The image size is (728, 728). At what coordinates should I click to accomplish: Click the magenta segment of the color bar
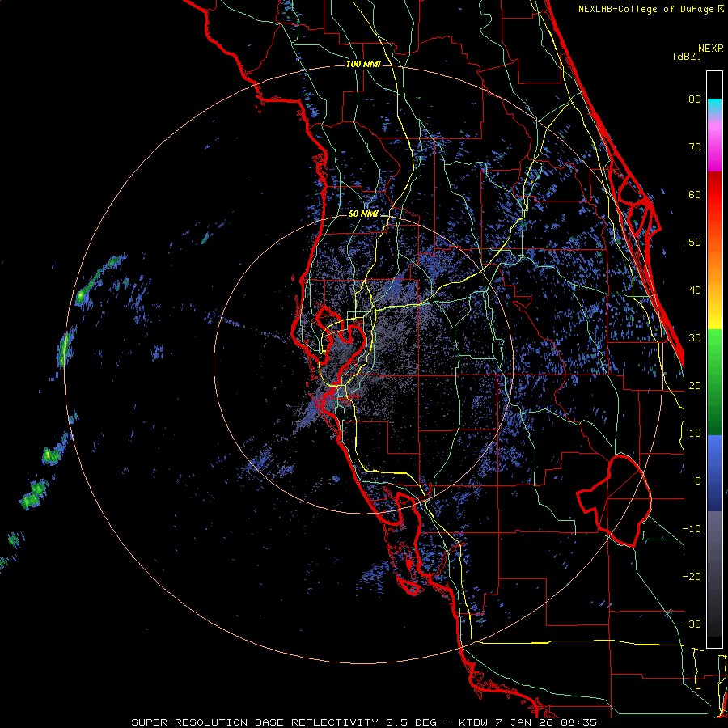(x=714, y=149)
